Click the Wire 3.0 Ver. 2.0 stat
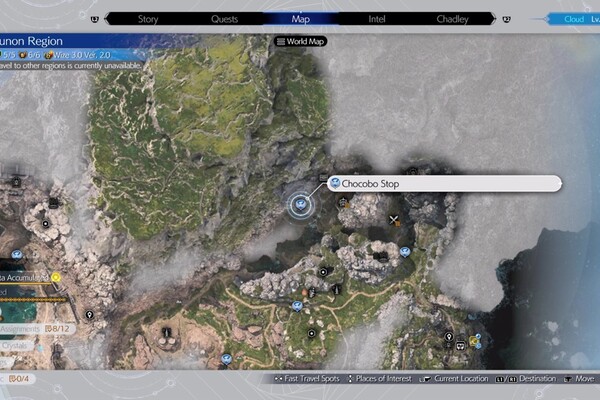The width and height of the screenshot is (600, 400). pyautogui.click(x=78, y=55)
